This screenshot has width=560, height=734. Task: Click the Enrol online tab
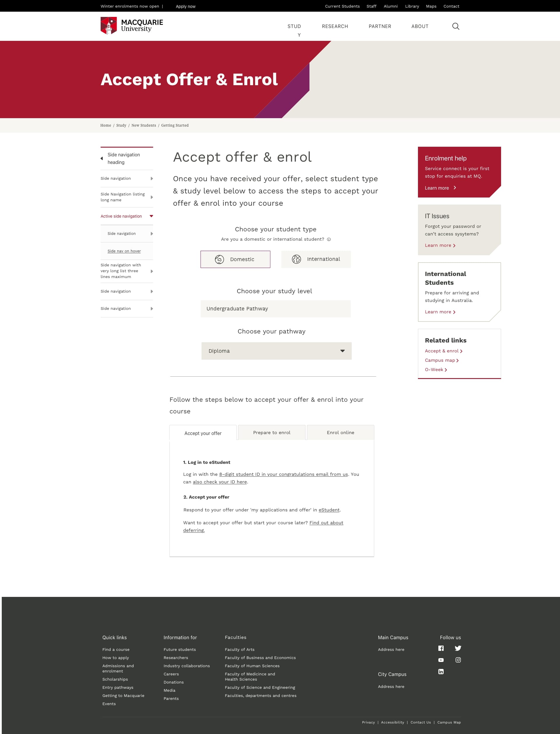point(340,433)
